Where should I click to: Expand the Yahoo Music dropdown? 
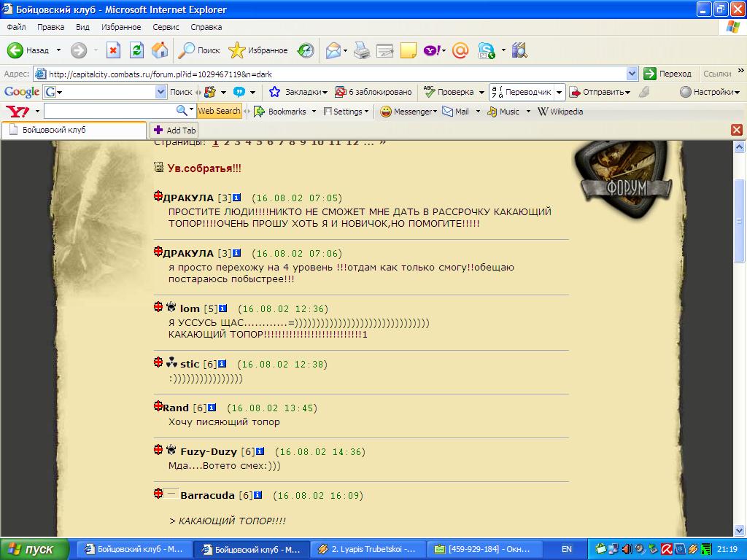click(528, 112)
